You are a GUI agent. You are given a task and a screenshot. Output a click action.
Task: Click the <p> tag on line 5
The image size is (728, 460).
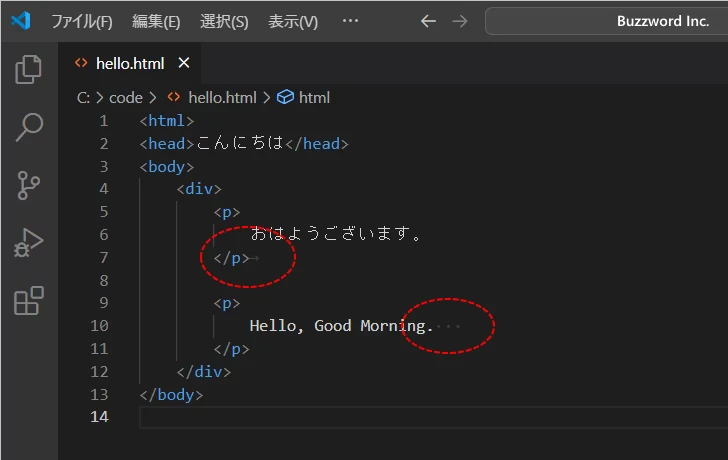227,212
